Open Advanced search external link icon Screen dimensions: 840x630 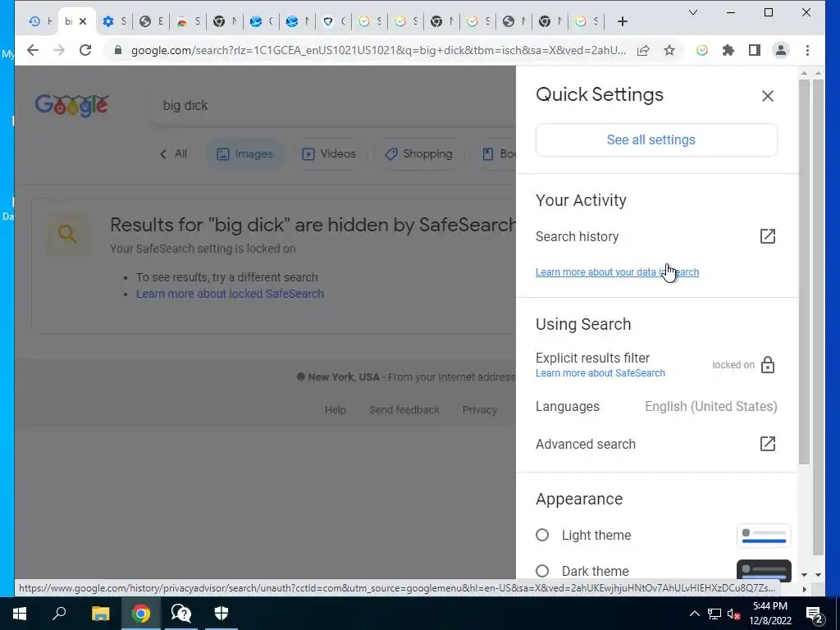click(767, 444)
